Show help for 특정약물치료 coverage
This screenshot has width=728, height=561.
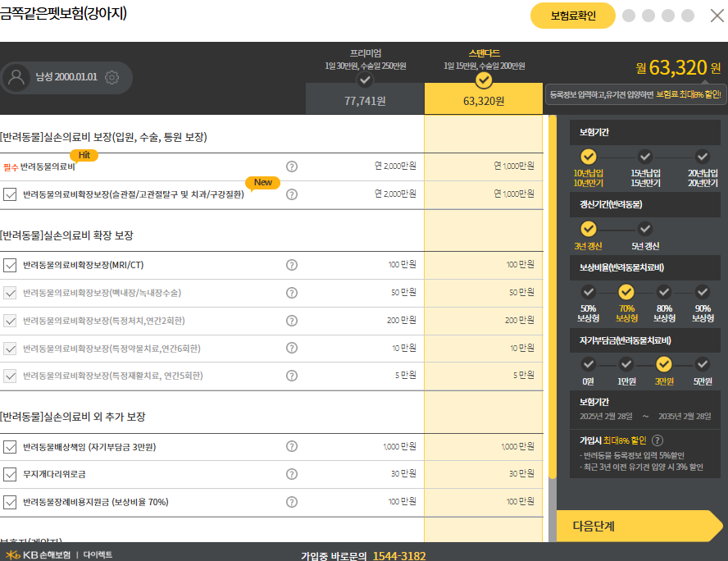click(x=292, y=348)
